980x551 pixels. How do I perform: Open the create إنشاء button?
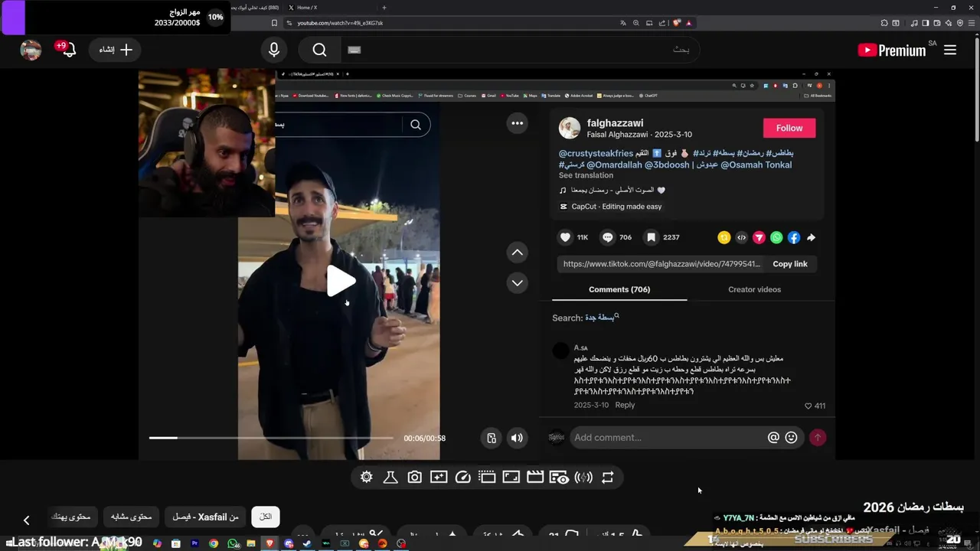(116, 50)
